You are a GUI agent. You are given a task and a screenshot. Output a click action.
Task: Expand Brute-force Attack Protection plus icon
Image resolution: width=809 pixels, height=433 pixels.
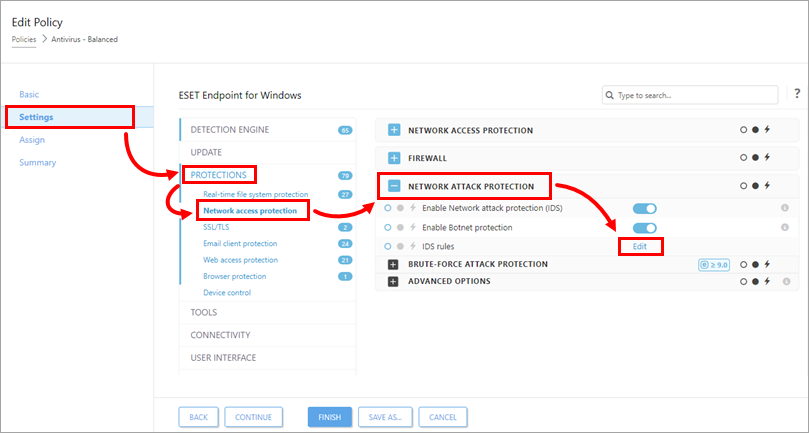coord(393,265)
